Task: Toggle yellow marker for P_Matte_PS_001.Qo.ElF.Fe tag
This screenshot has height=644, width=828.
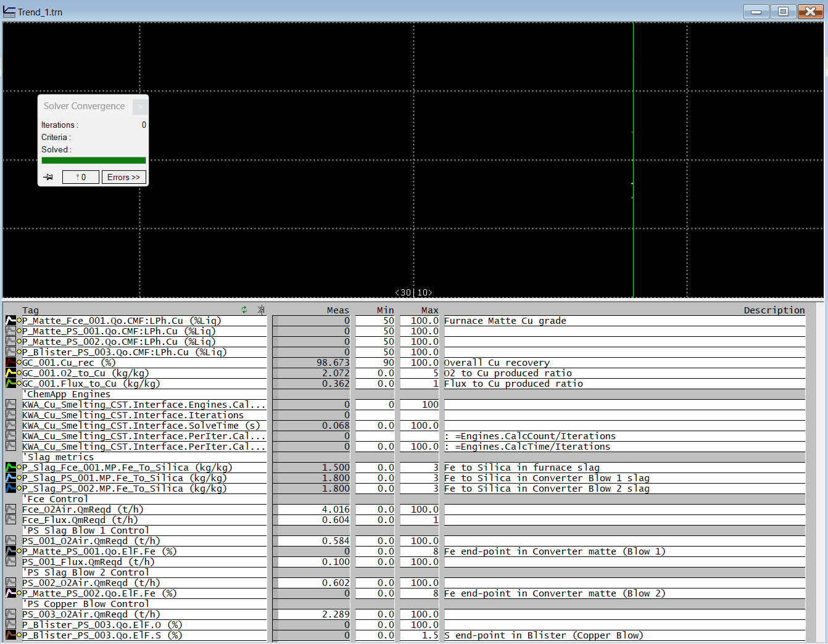Action: (19, 551)
